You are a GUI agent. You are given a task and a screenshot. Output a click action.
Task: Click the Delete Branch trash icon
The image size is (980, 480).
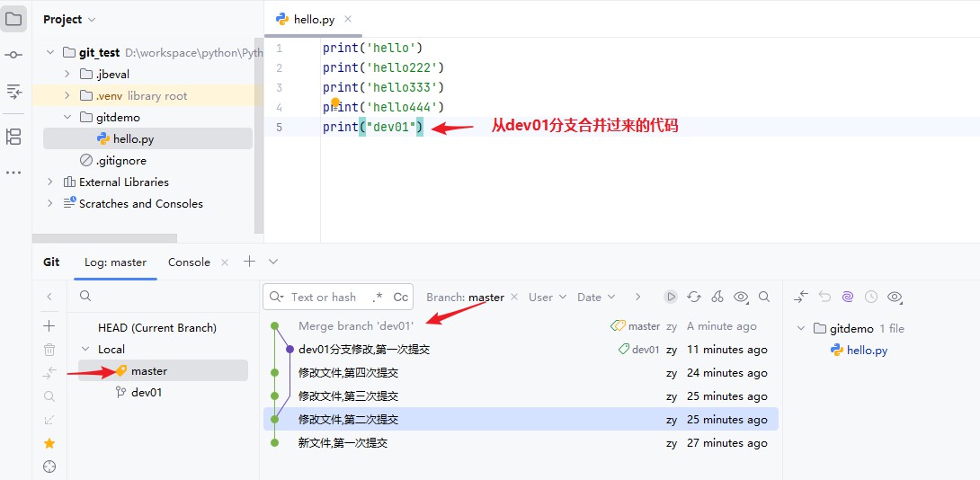click(49, 350)
